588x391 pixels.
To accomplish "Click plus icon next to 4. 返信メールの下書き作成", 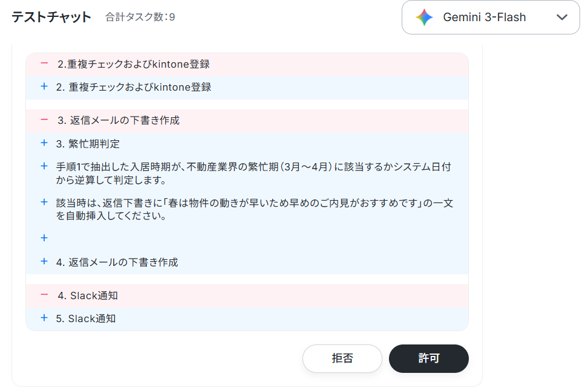I will pyautogui.click(x=44, y=262).
